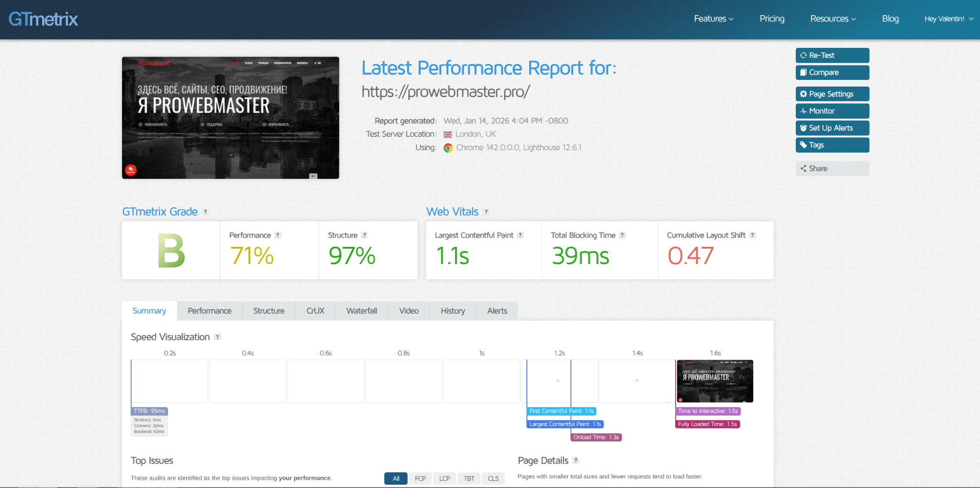Filter top issues by LCP
980x488 pixels.
coord(445,478)
